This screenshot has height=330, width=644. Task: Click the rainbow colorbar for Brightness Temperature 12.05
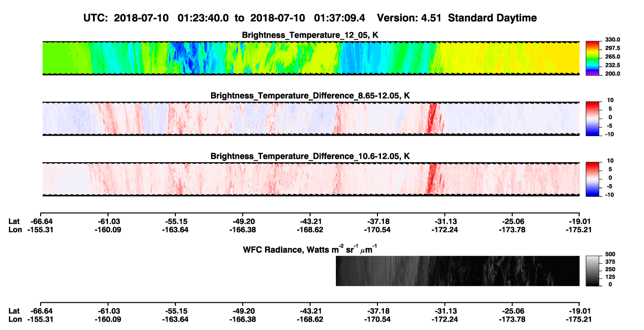592,58
